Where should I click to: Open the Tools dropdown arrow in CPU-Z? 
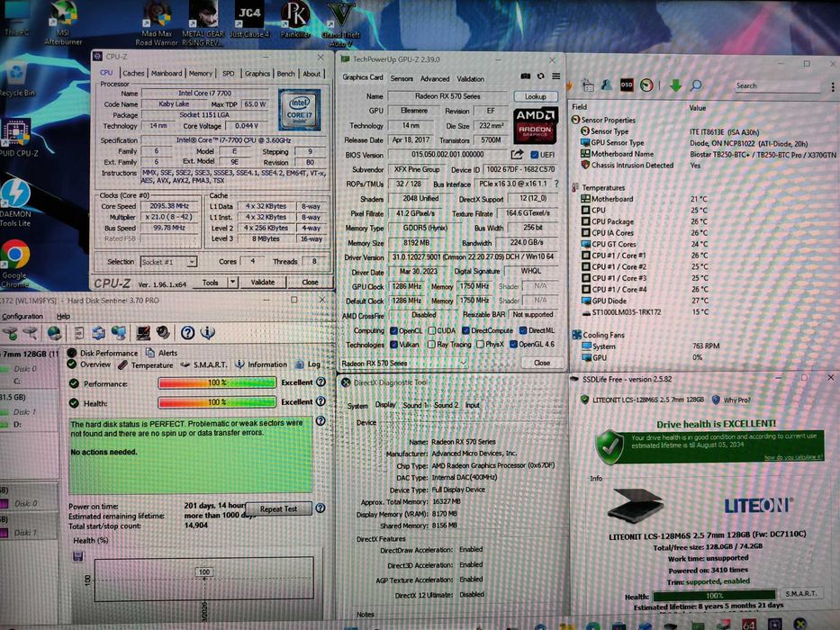pyautogui.click(x=232, y=282)
